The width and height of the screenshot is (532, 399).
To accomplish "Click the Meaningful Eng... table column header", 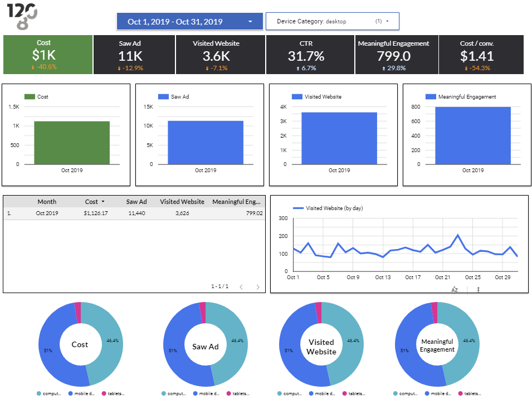I will point(237,202).
